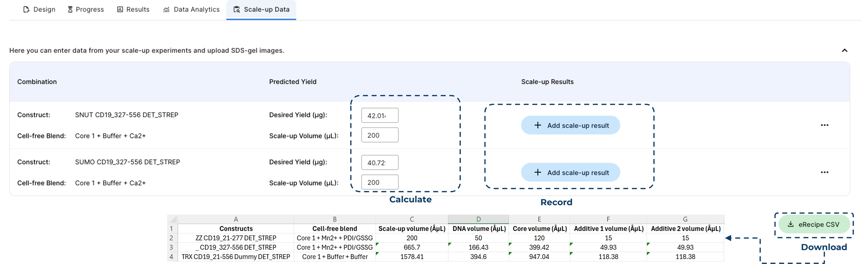The width and height of the screenshot is (868, 264).
Task: Switch to the Progress tab
Action: [x=86, y=9]
